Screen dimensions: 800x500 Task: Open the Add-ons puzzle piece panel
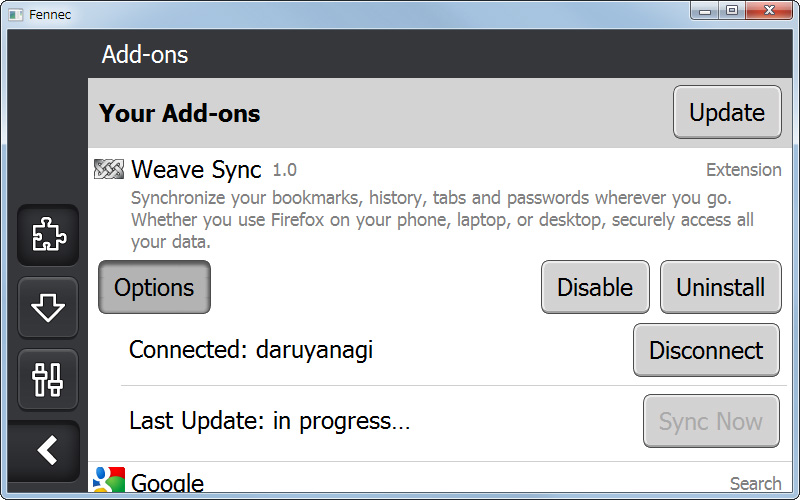(48, 236)
